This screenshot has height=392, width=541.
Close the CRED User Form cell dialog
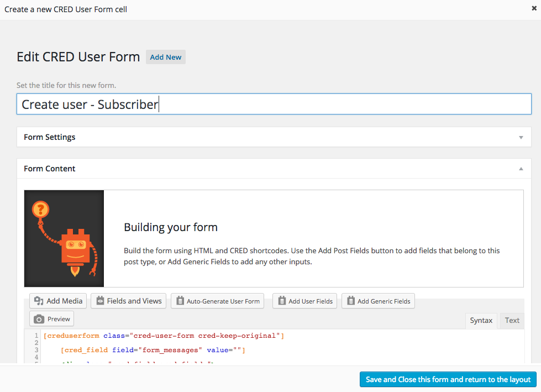[534, 8]
